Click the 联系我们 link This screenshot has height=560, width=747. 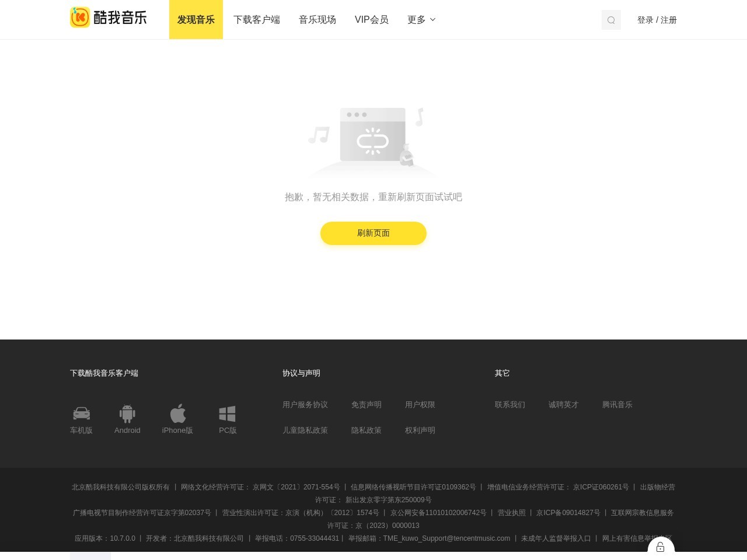click(x=509, y=404)
